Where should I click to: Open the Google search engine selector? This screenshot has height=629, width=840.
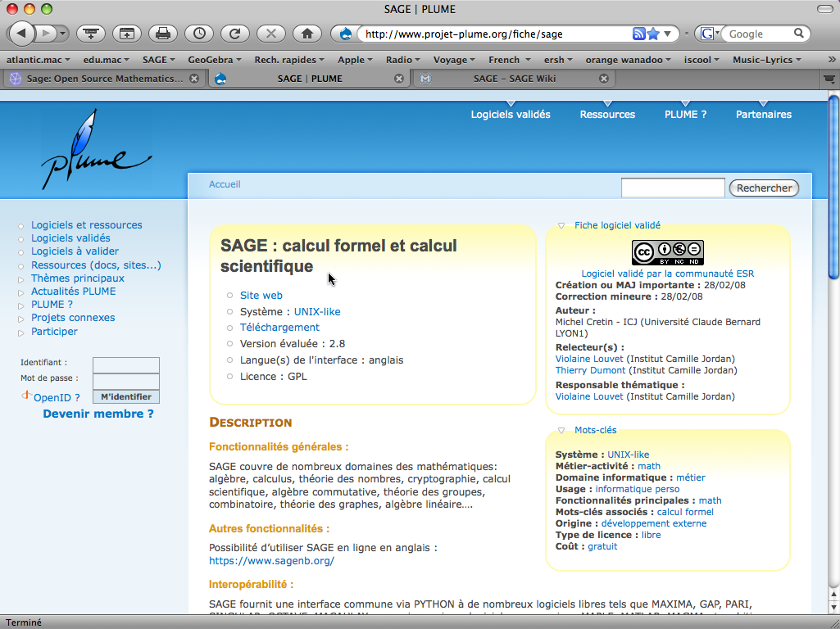709,34
